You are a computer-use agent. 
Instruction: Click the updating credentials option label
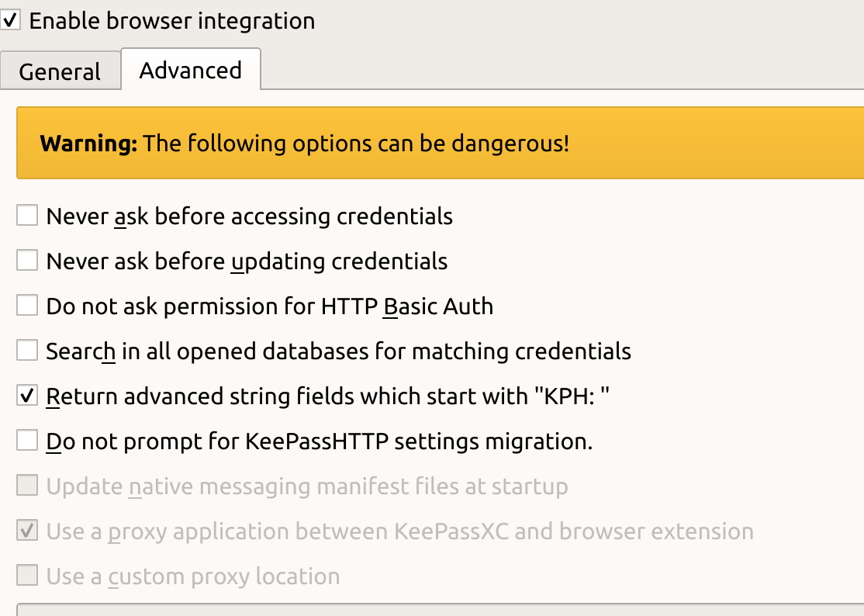pyautogui.click(x=247, y=261)
